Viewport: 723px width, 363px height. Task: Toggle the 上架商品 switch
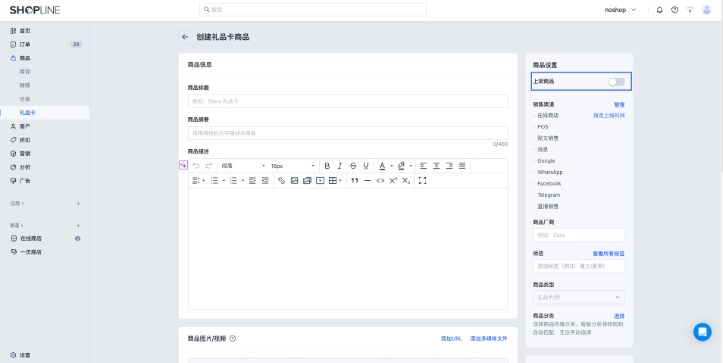coord(616,82)
